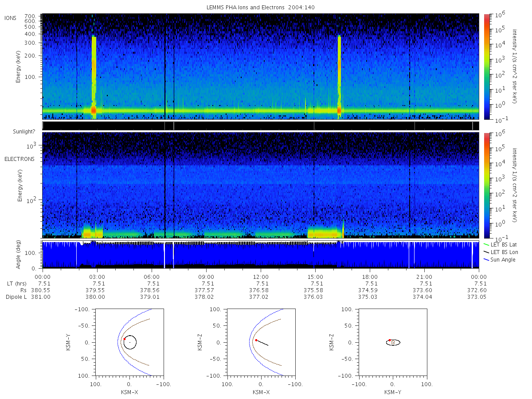Click the 'LT (hrs)' row label
The height and width of the screenshot is (399, 532).
coord(16,284)
